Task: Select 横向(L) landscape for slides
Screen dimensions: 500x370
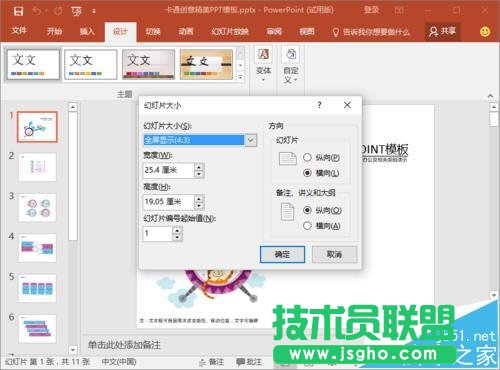Action: tap(307, 173)
